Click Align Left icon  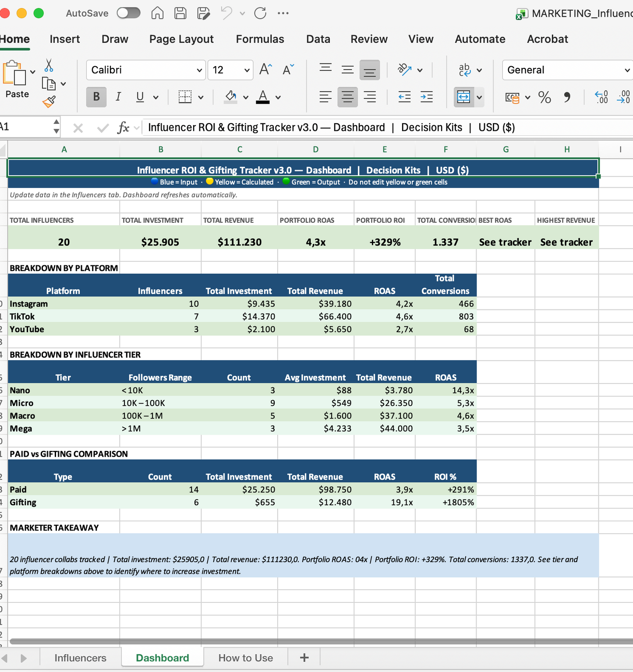point(325,97)
